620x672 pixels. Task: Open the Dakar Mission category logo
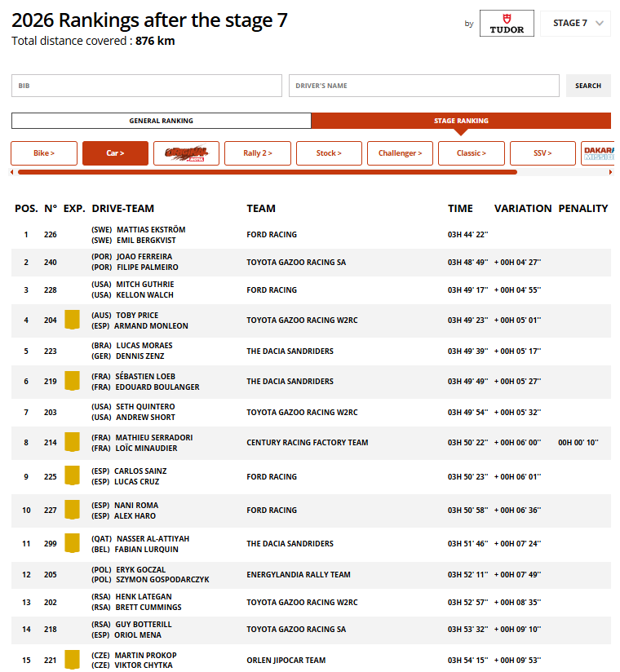point(599,153)
